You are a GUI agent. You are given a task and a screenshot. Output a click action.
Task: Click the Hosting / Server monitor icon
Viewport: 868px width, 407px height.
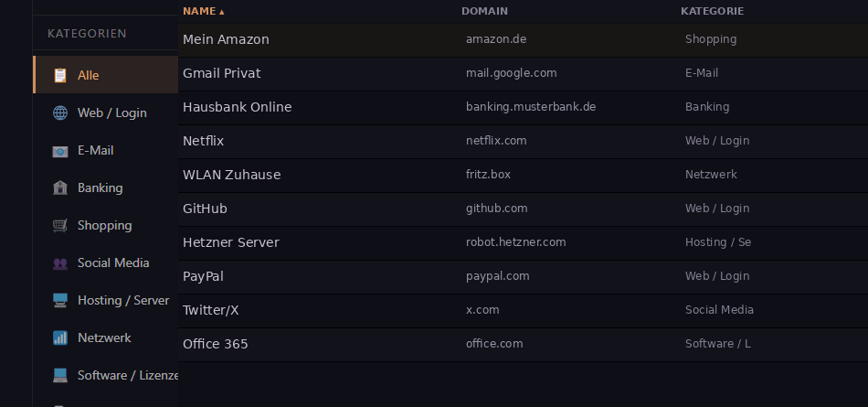60,300
